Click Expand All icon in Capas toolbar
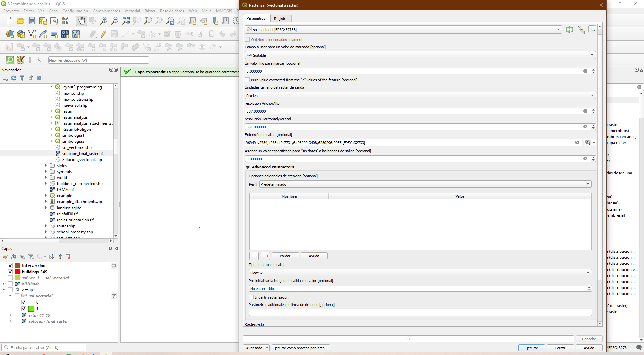The height and width of the screenshot is (355, 644). pyautogui.click(x=51, y=257)
